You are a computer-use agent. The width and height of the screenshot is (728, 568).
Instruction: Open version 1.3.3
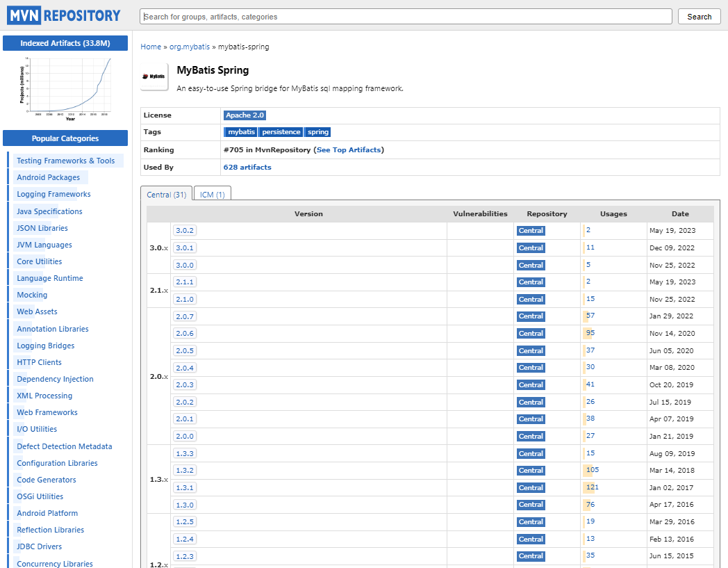click(x=185, y=453)
